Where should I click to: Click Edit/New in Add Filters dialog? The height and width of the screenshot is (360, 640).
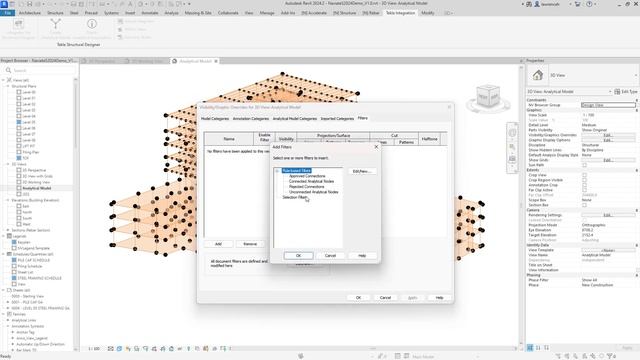click(362, 171)
